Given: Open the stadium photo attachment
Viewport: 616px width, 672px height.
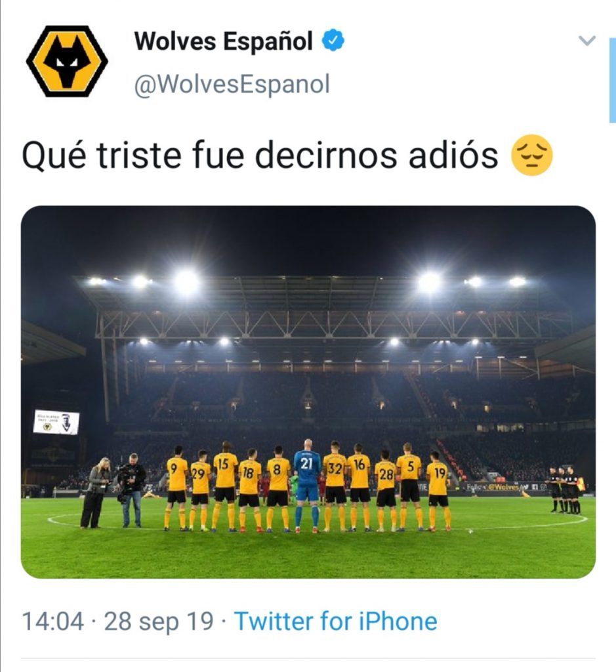Looking at the screenshot, I should click(308, 392).
